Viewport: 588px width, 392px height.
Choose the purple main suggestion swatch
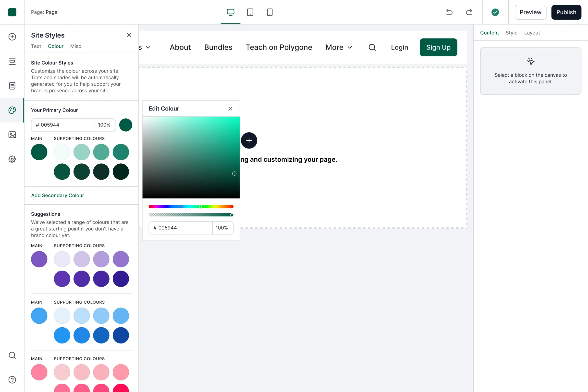(x=39, y=259)
